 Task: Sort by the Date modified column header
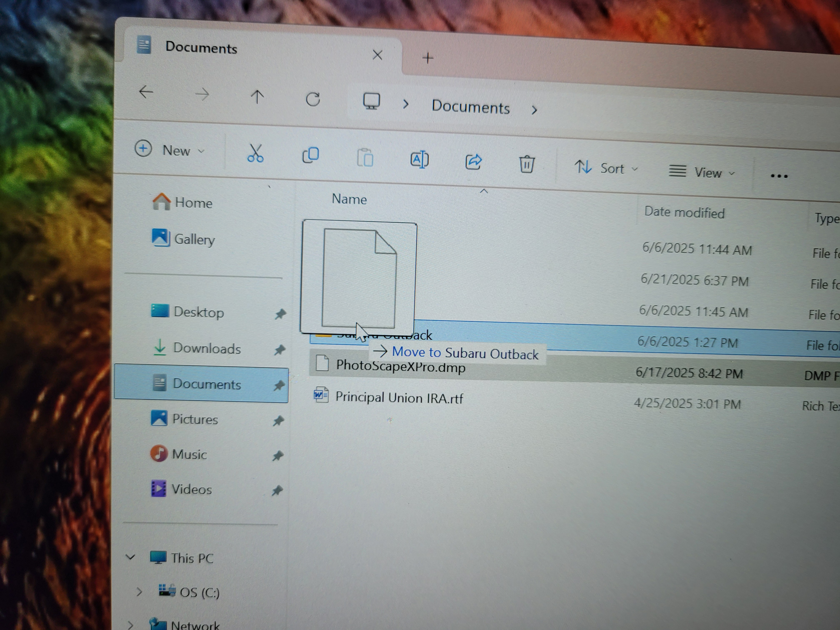click(x=684, y=212)
